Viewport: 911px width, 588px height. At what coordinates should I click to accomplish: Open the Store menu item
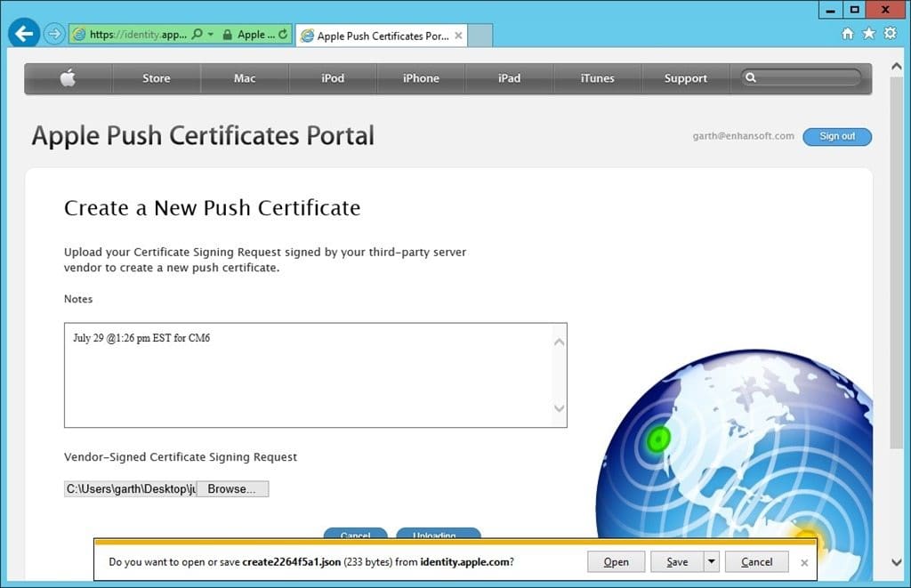point(157,78)
